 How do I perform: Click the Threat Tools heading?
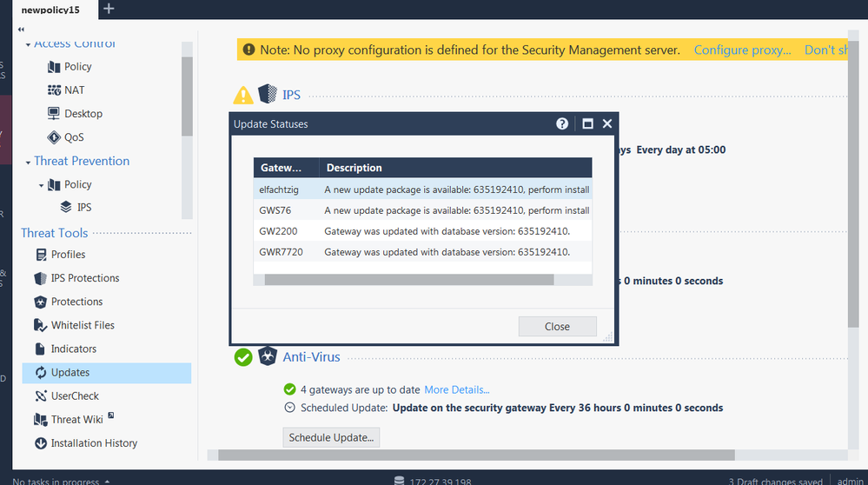coord(54,233)
